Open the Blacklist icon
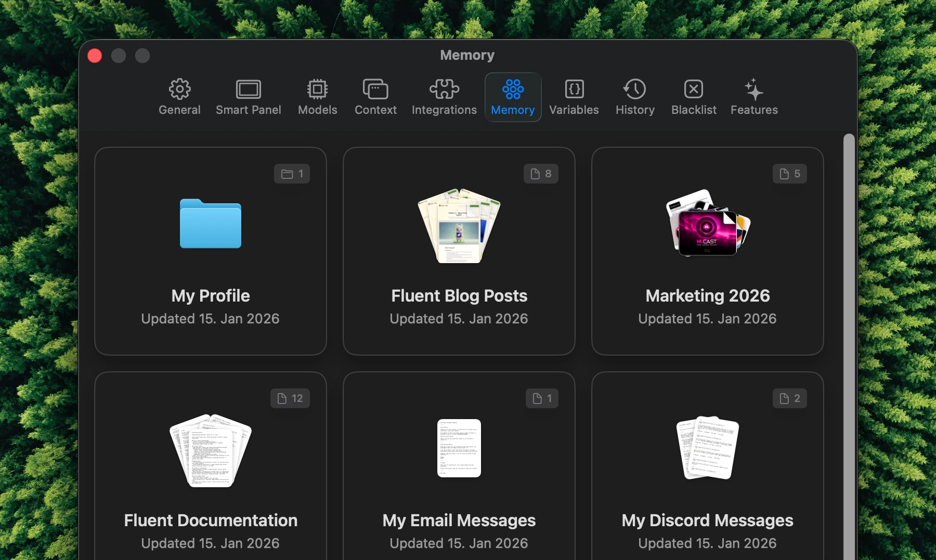Viewport: 936px width, 560px height. tap(694, 89)
